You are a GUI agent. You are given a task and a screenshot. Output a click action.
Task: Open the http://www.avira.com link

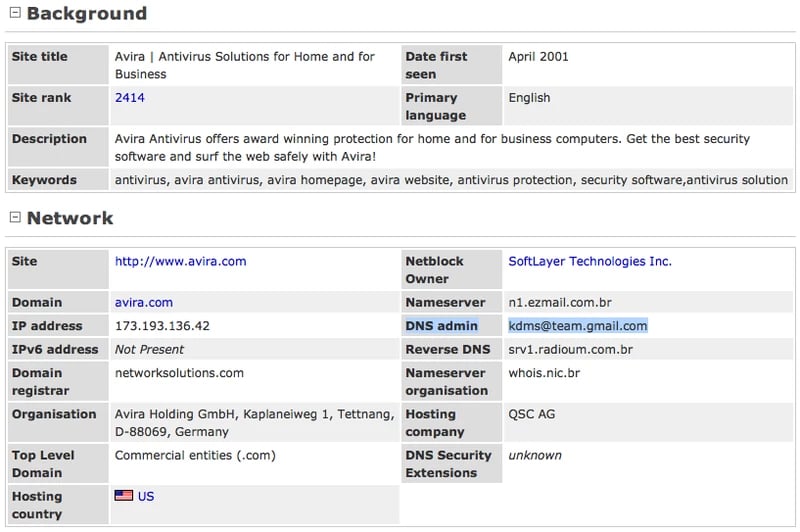tap(180, 261)
